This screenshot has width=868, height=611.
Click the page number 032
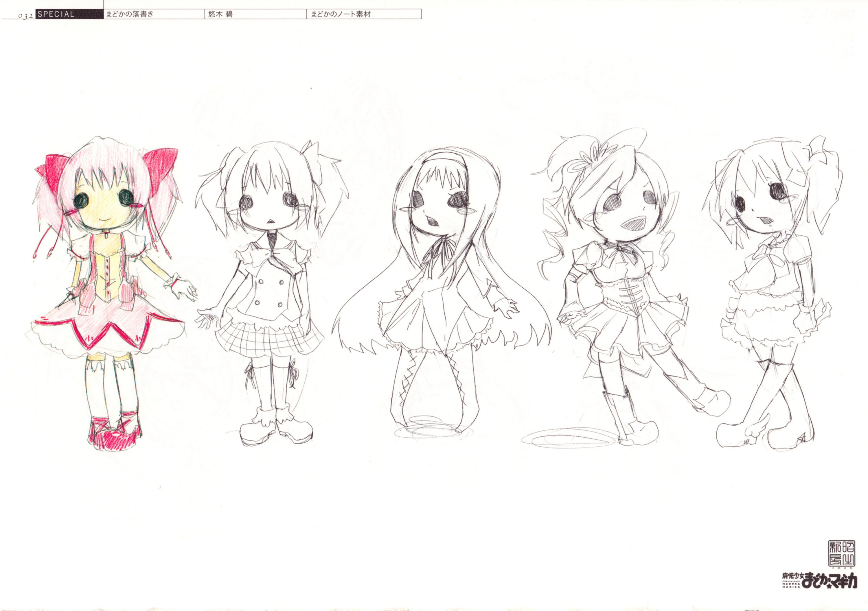point(25,16)
